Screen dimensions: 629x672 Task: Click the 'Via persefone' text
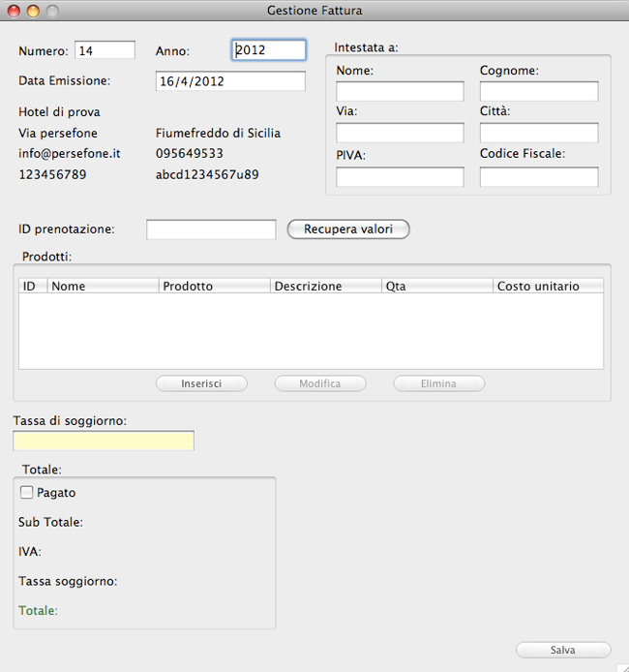(58, 134)
